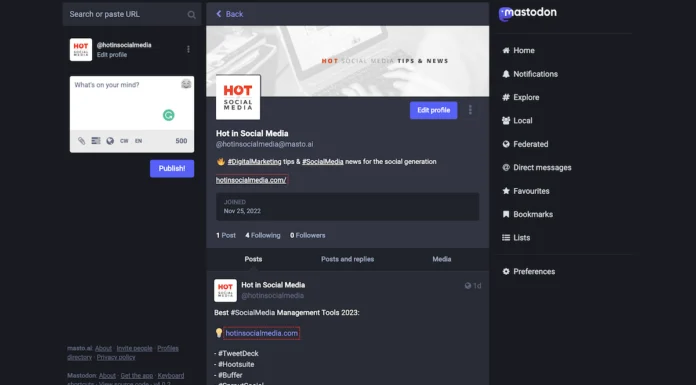696x385 pixels.
Task: Click the Federated globe icon
Action: point(506,144)
